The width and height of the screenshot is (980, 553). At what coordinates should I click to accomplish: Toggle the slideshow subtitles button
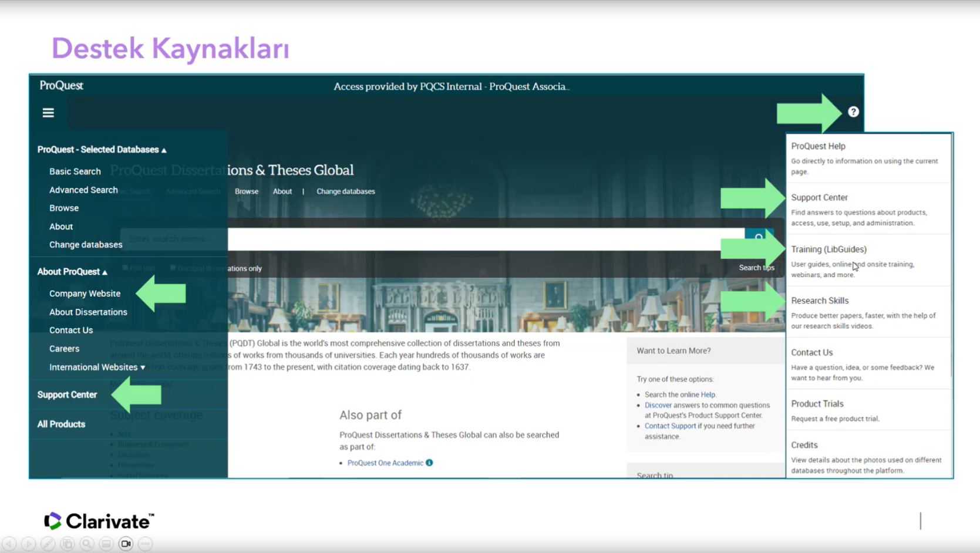coord(106,544)
